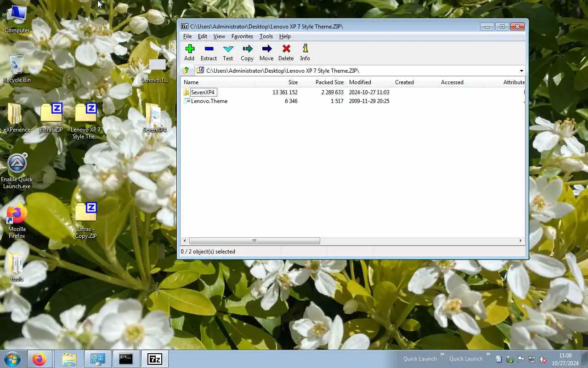Screen dimensions: 588x368
Task: Select the eXPerience folder on desktop
Action: [17, 118]
